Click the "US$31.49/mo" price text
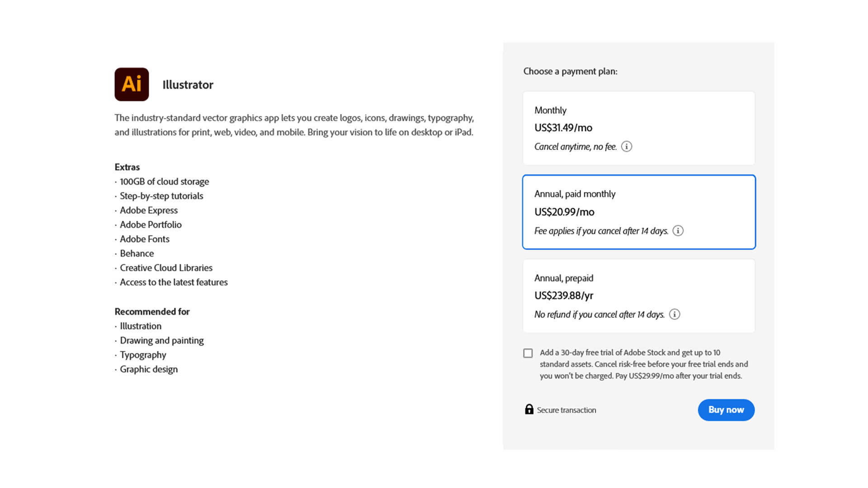 (563, 128)
